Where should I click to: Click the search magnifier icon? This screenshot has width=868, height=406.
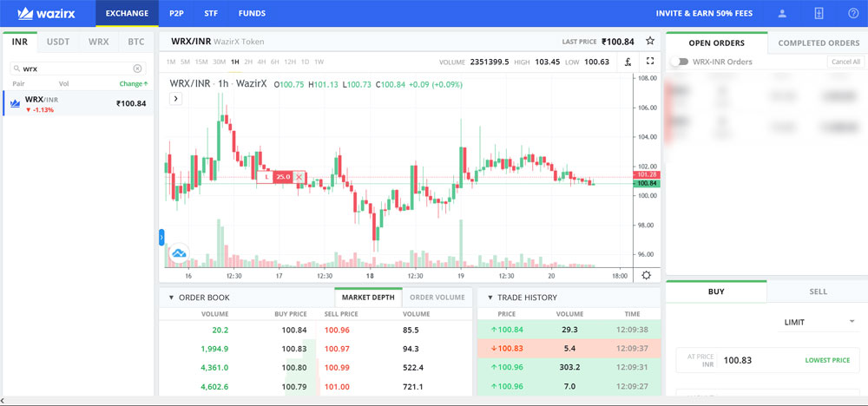point(17,69)
